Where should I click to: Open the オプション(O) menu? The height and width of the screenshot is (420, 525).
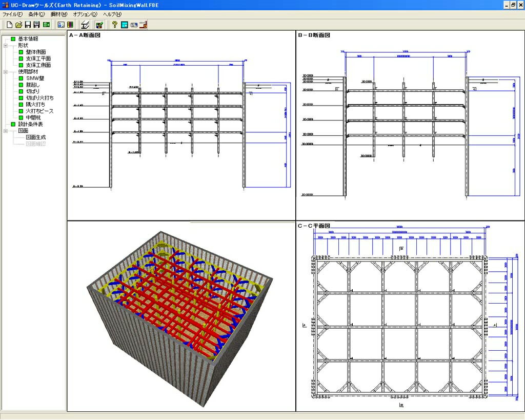pos(85,14)
